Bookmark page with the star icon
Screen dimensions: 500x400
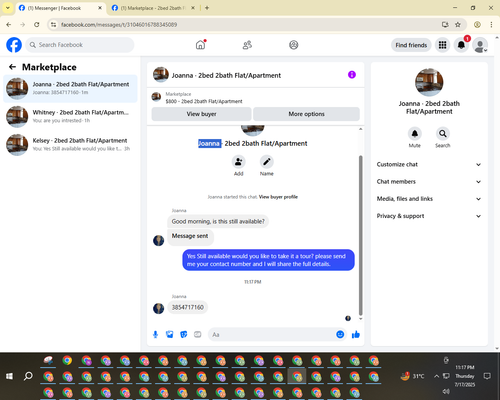[x=458, y=24]
